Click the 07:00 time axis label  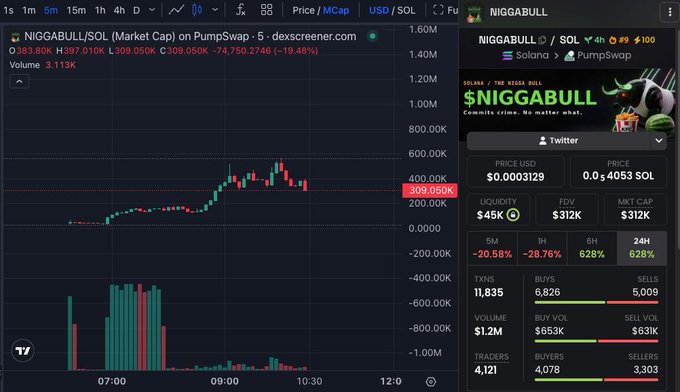(x=112, y=382)
